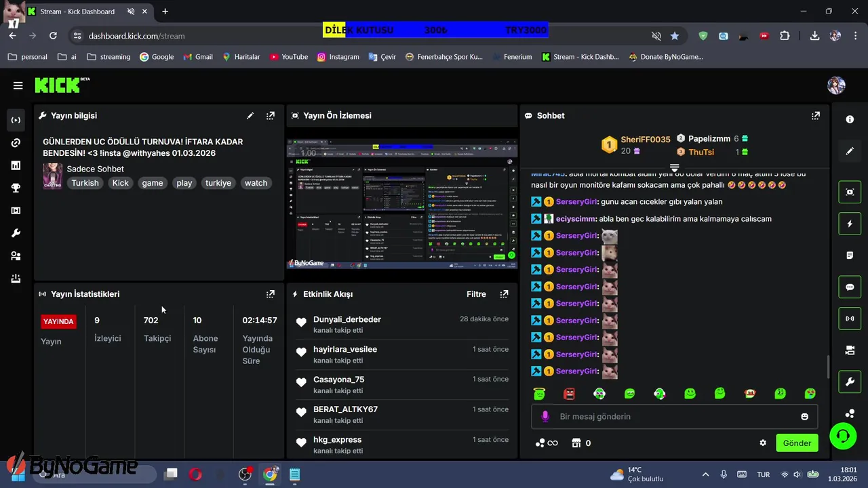Viewport: 868px width, 488px height.
Task: Open the Fenerium bookmark
Action: (511, 57)
